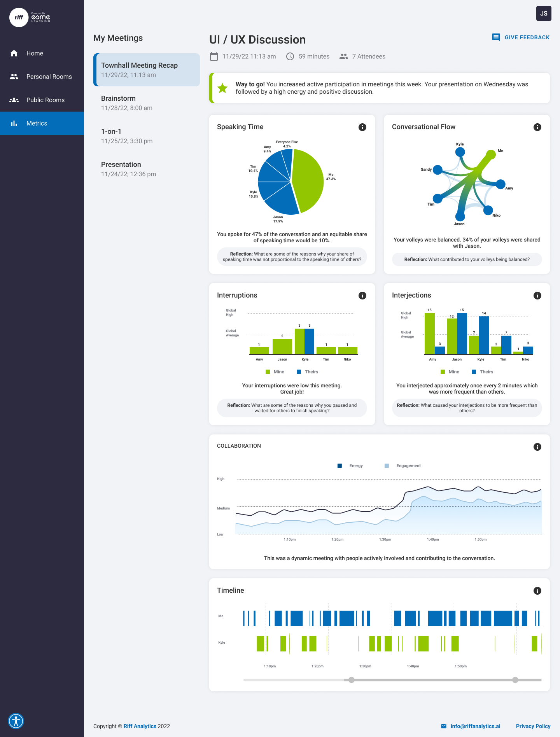
Task: Open the accessibility widget icon
Action: (x=16, y=721)
